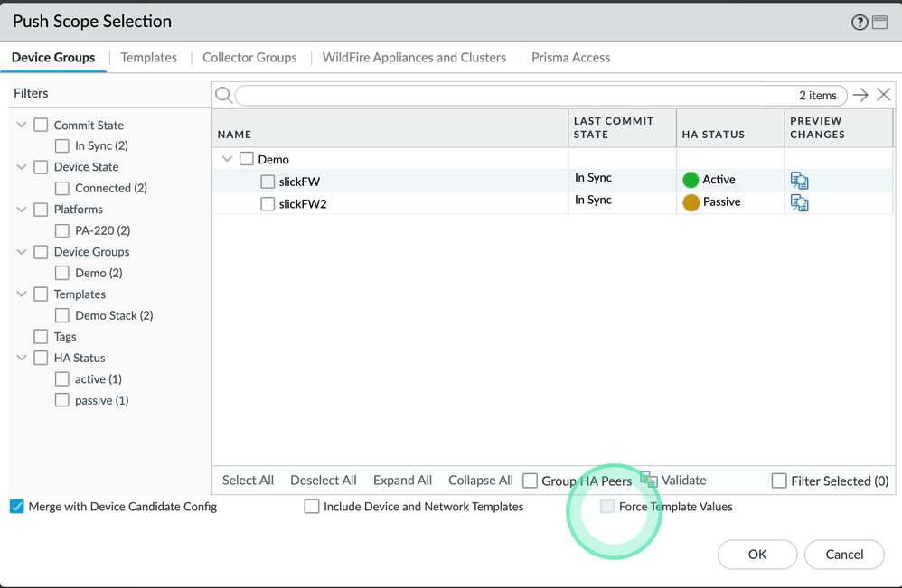Image resolution: width=902 pixels, height=588 pixels.
Task: Click the window maximize icon in header
Action: [879, 23]
